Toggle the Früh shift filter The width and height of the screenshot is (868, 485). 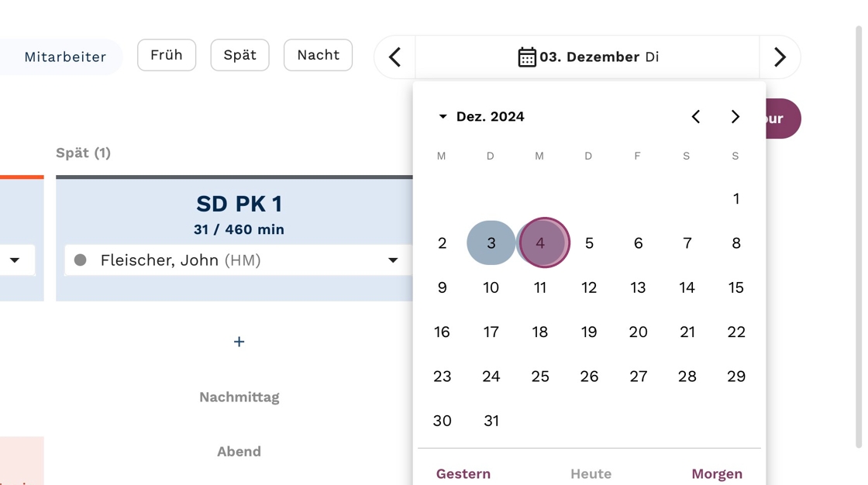(167, 55)
